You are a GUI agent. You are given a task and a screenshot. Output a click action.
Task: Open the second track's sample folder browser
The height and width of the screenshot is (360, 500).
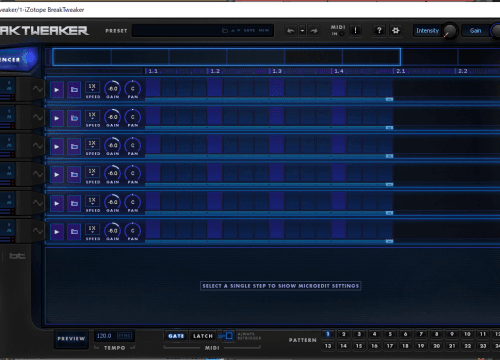(74, 118)
